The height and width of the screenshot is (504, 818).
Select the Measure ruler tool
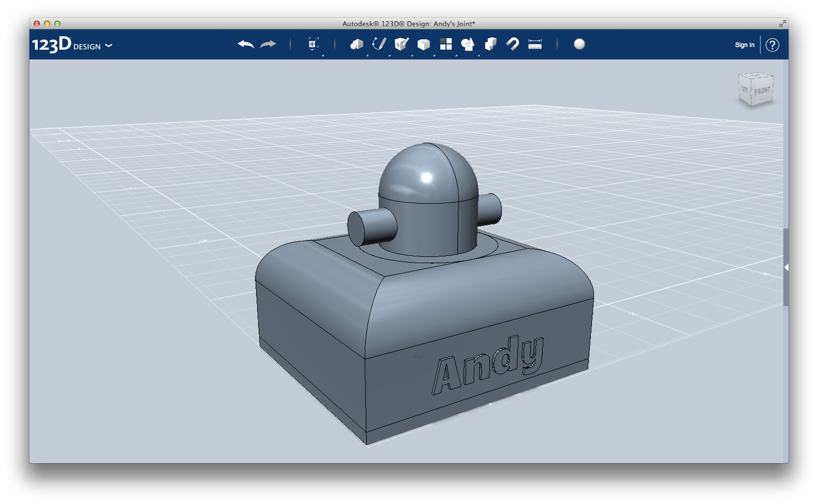[x=535, y=44]
